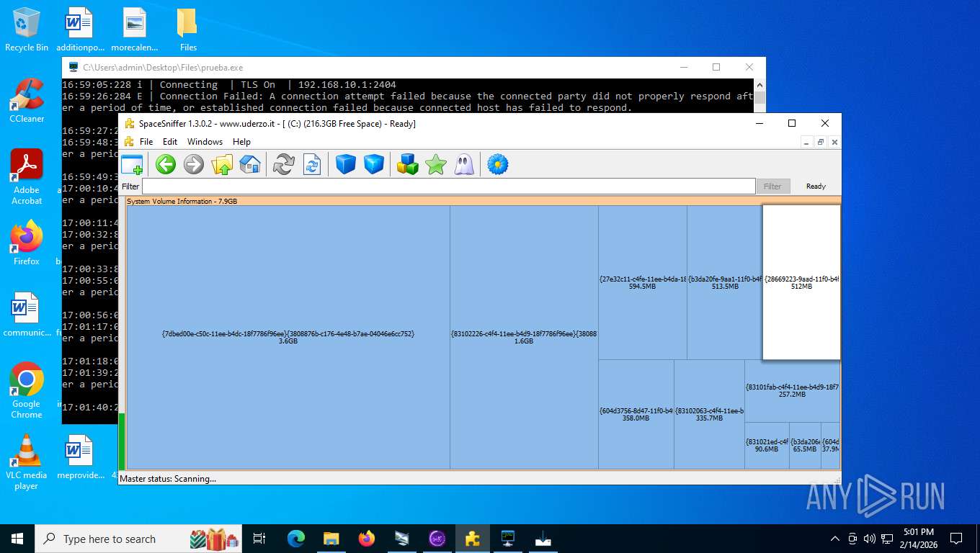Select the highlighted 512MB {28669223...} block
Screen dimensions: 980x553
point(801,282)
